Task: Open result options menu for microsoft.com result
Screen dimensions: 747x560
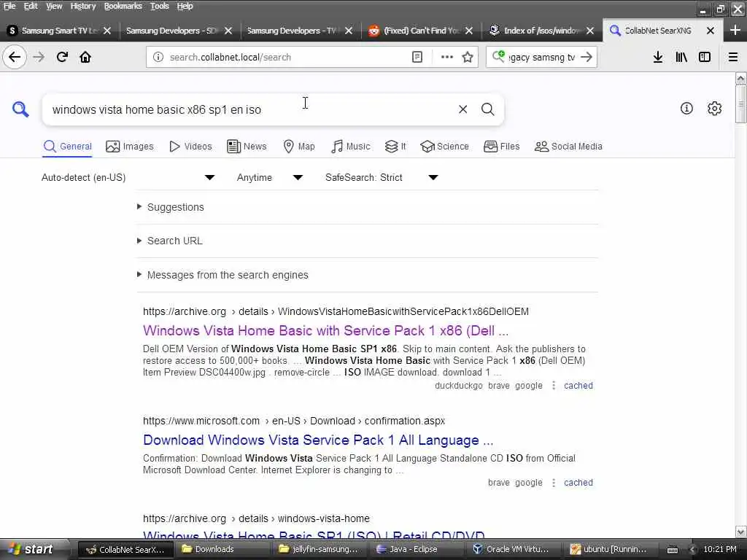Action: pyautogui.click(x=553, y=483)
